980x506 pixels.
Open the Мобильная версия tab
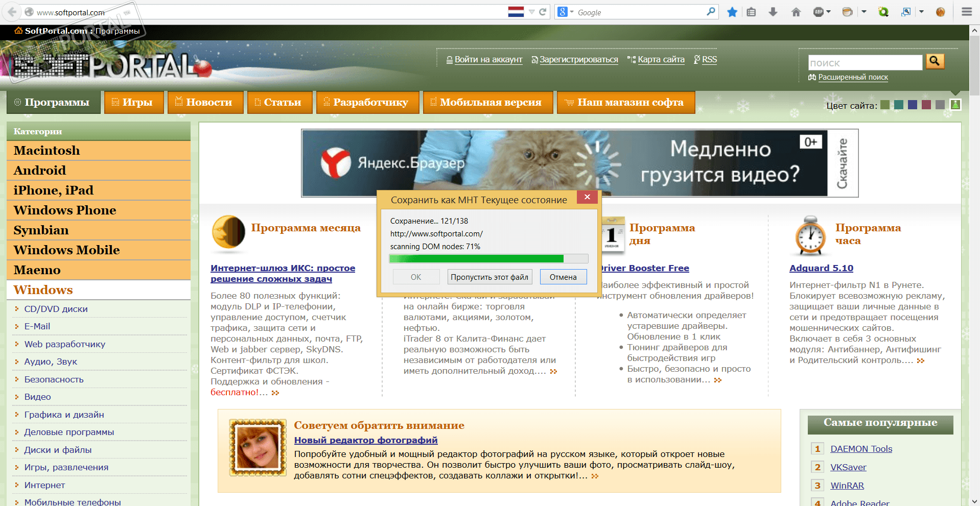click(x=488, y=102)
